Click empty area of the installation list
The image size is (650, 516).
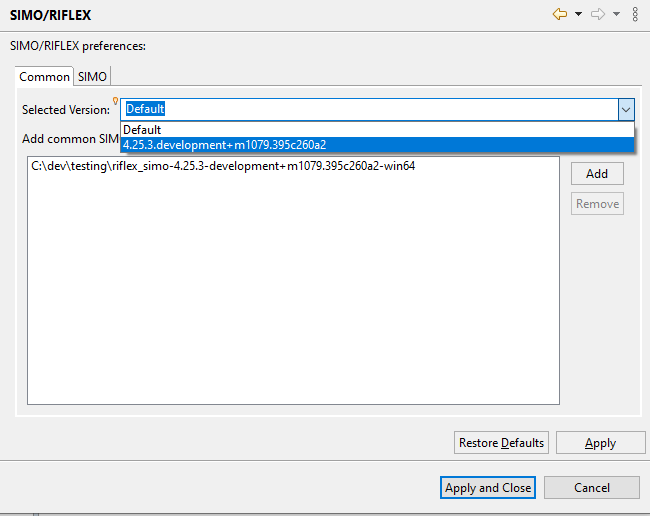tap(292, 300)
